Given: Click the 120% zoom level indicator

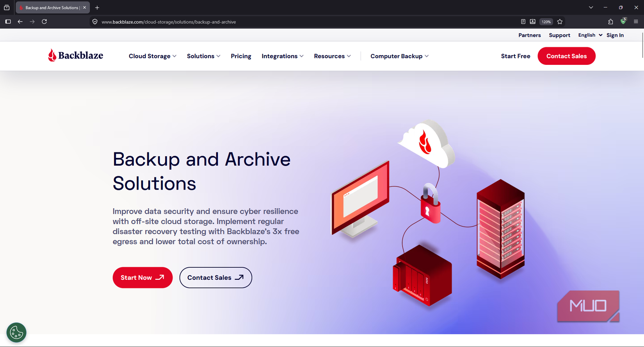Looking at the screenshot, I should coord(546,21).
